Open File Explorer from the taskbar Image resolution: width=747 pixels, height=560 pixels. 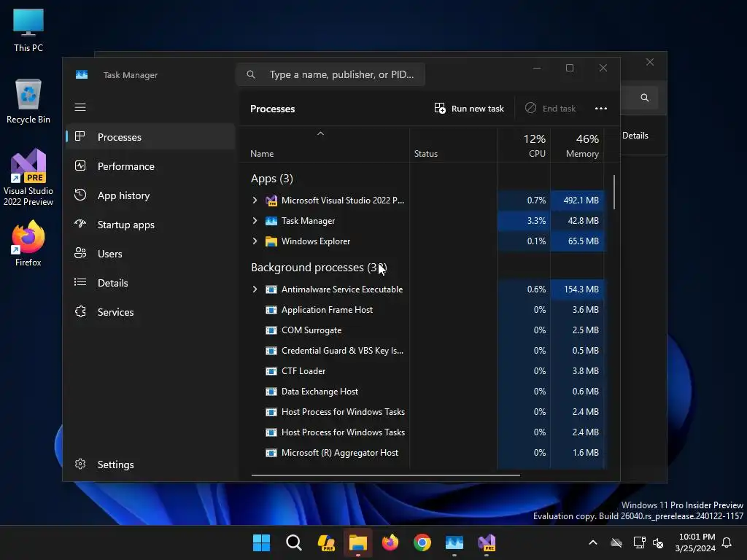(x=357, y=542)
